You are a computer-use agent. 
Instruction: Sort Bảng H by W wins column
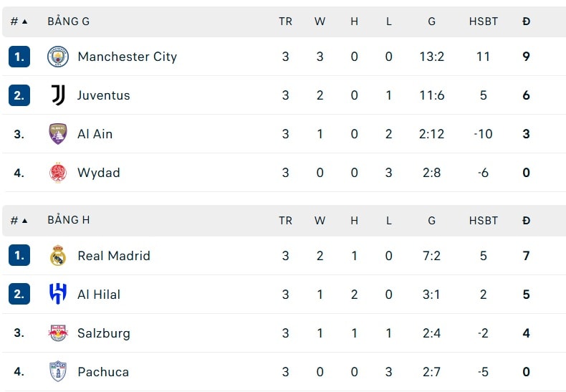tap(320, 221)
